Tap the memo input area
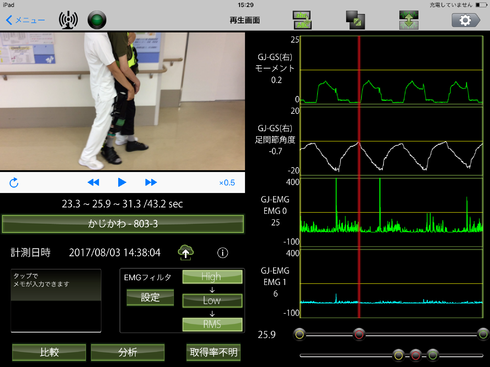The height and width of the screenshot is (367, 490). click(56, 301)
